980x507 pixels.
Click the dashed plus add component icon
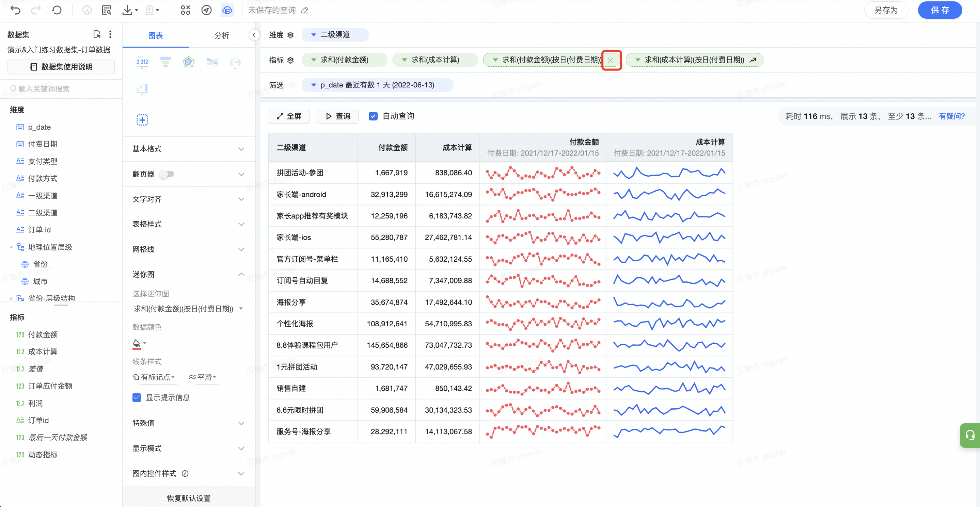(x=142, y=120)
